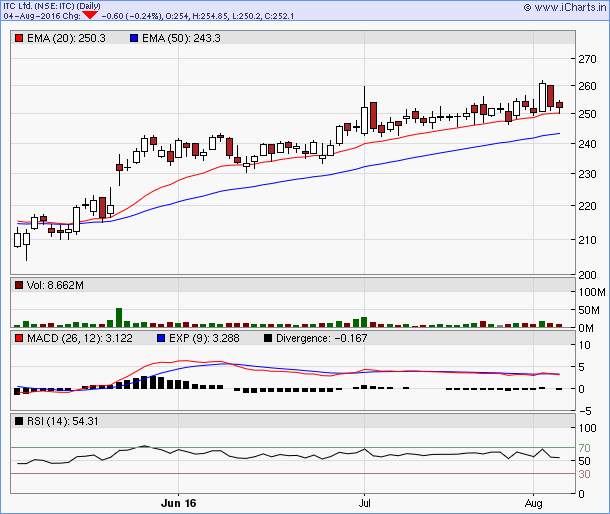Image resolution: width=610 pixels, height=514 pixels.
Task: Click the last candlestick of the chart in August
Action: [x=559, y=106]
